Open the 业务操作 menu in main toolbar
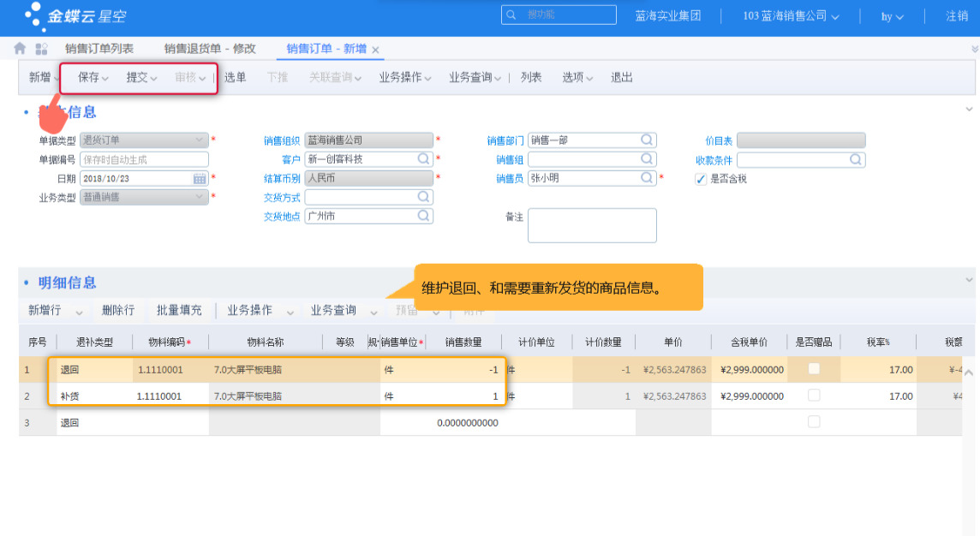 (x=405, y=77)
